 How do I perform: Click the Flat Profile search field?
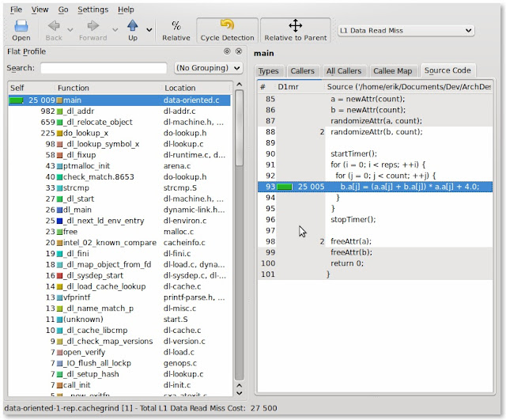tap(104, 68)
